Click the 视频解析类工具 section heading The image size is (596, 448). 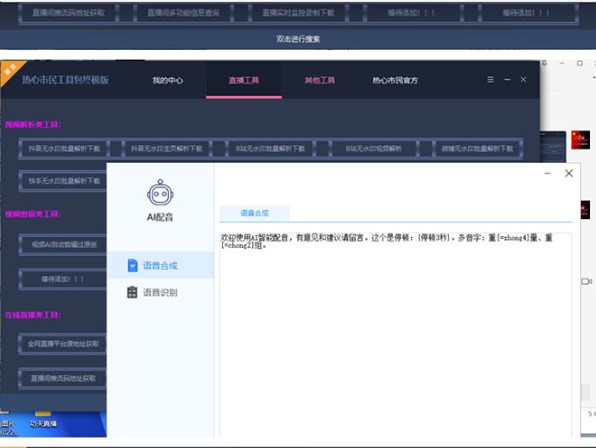(33, 124)
